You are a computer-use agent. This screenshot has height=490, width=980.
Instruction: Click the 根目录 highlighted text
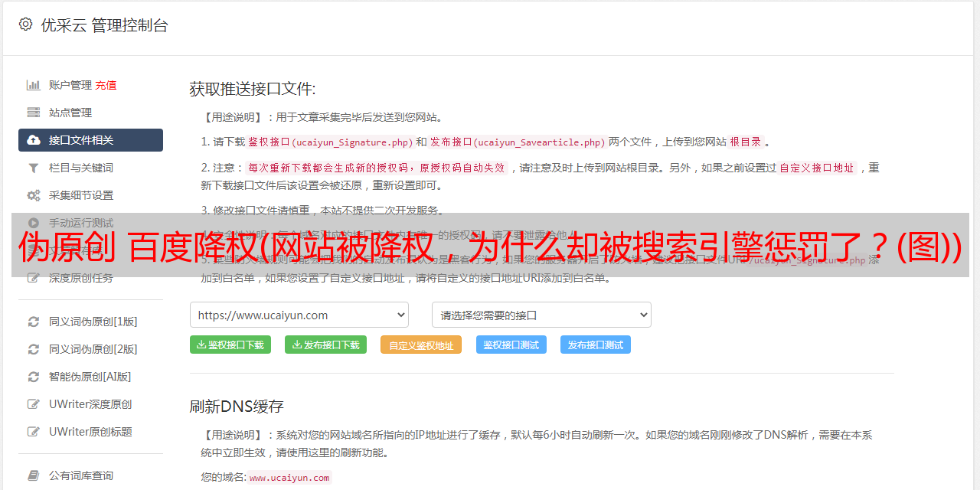coord(746,142)
